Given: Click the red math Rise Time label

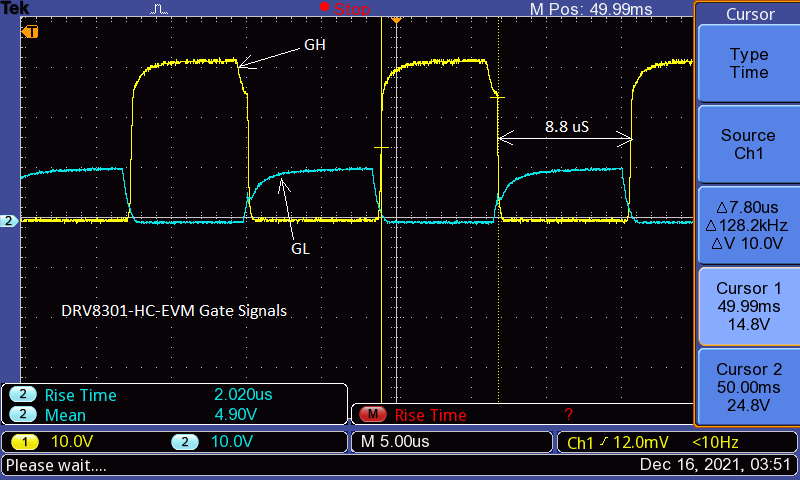Looking at the screenshot, I should point(431,415).
